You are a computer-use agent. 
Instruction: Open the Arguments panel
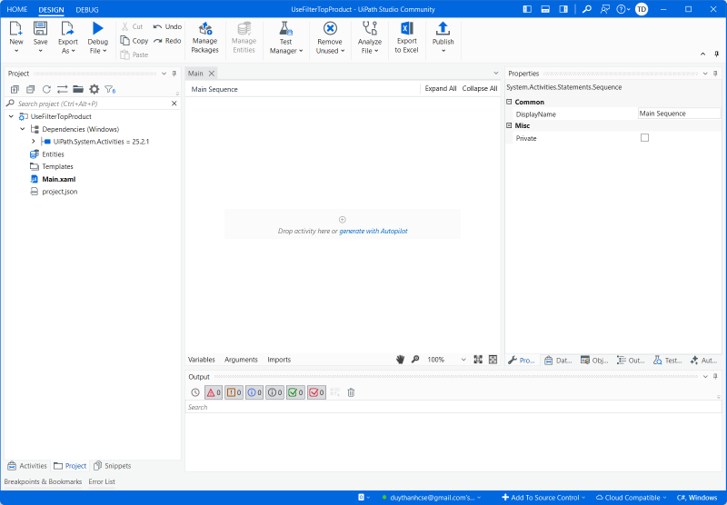click(241, 359)
